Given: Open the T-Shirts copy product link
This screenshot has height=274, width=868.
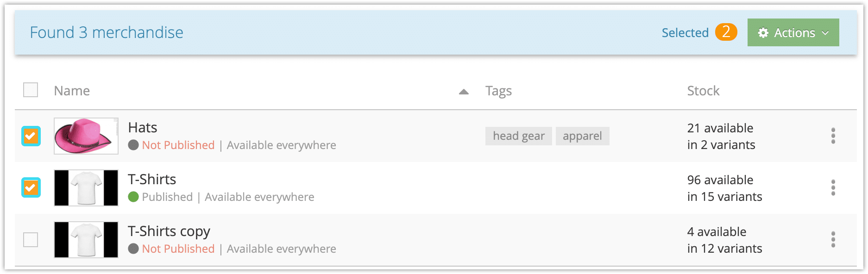Looking at the screenshot, I should coord(169,231).
